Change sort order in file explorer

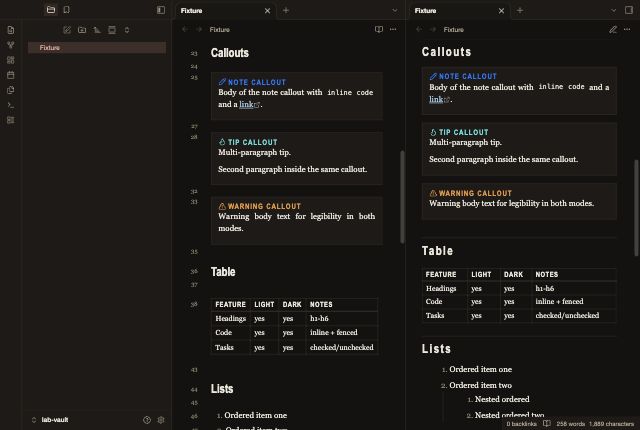97,30
